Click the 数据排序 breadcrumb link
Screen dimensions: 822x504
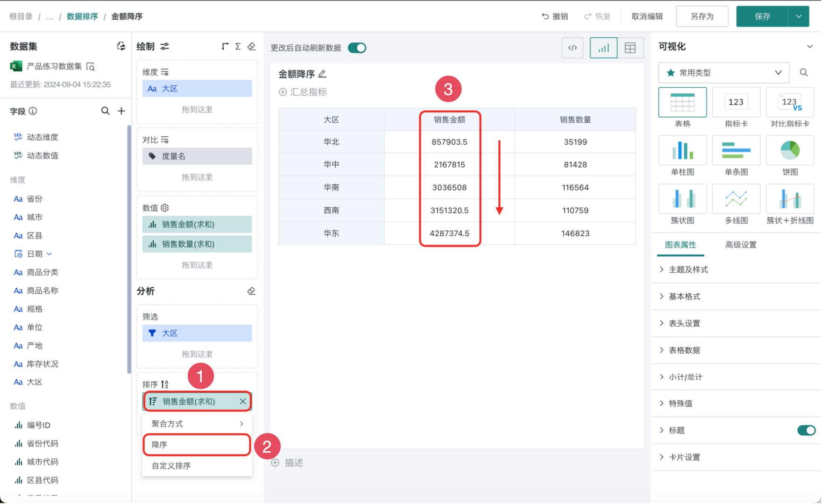(82, 16)
